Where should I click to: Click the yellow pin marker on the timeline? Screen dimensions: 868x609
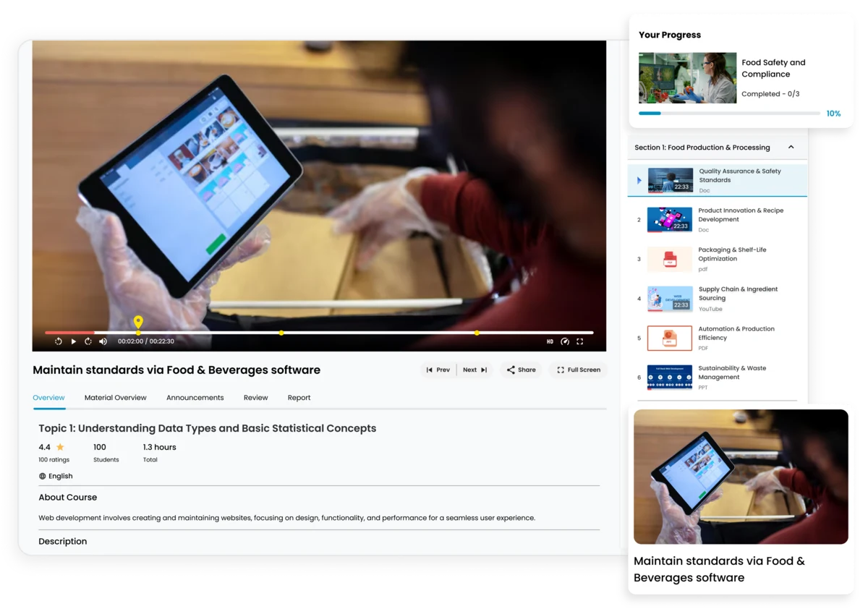click(138, 323)
